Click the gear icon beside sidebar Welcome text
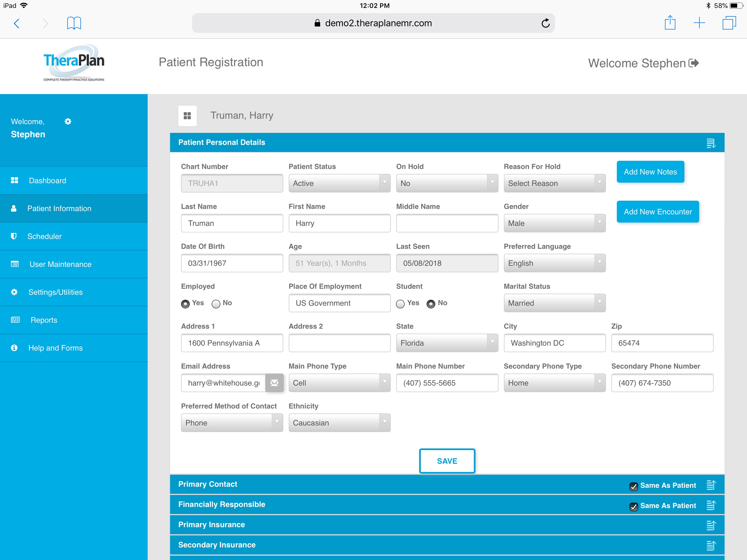 coord(68,121)
